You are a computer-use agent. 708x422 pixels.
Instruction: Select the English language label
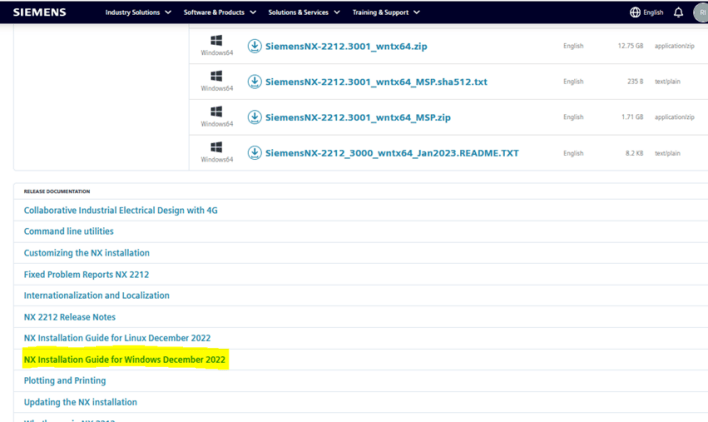(x=653, y=12)
